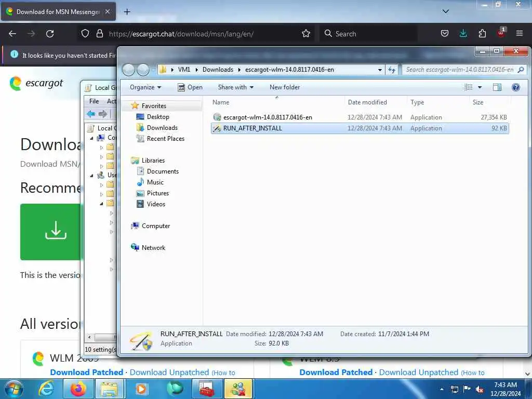The height and width of the screenshot is (399, 532).
Task: Open Desktop in Favorites
Action: coord(158,117)
